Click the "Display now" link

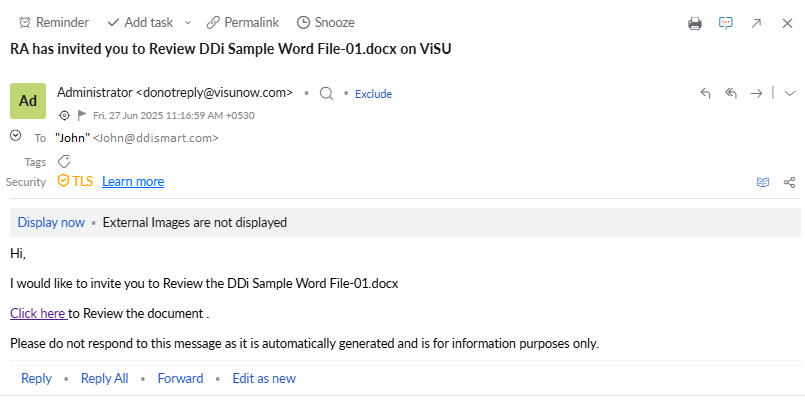(x=51, y=222)
